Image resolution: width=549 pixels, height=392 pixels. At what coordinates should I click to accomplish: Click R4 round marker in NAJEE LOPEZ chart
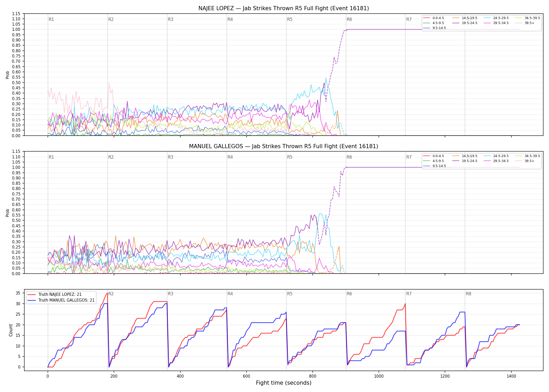pyautogui.click(x=230, y=19)
